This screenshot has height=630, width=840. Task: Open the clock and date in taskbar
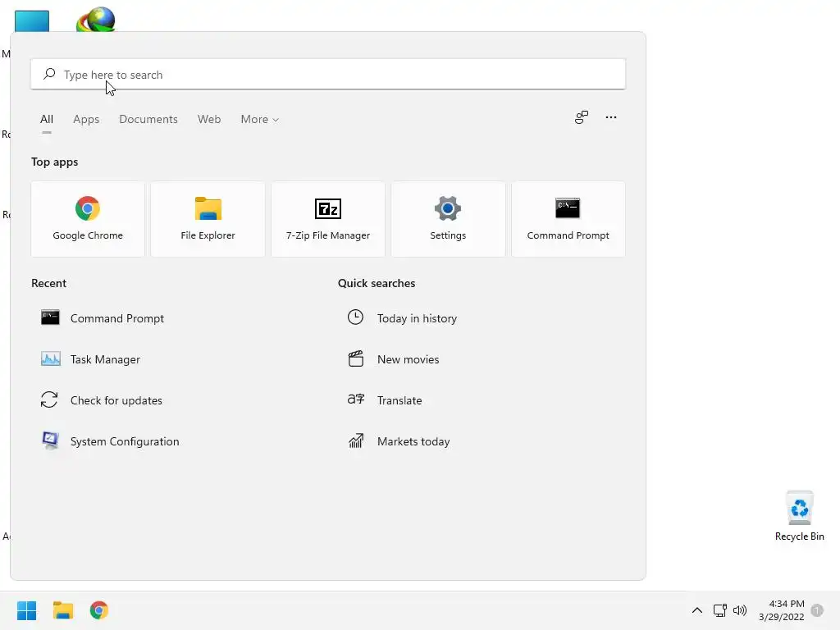coord(782,610)
